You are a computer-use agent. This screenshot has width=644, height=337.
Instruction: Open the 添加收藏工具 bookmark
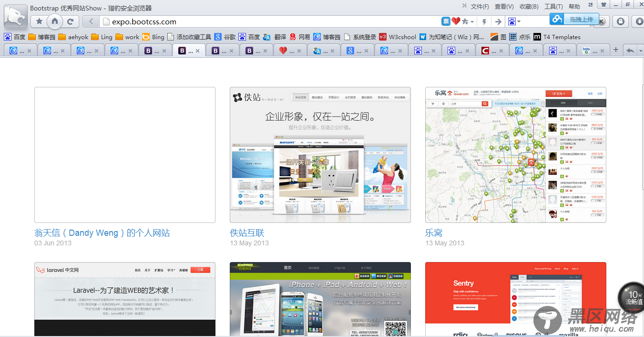coord(189,37)
